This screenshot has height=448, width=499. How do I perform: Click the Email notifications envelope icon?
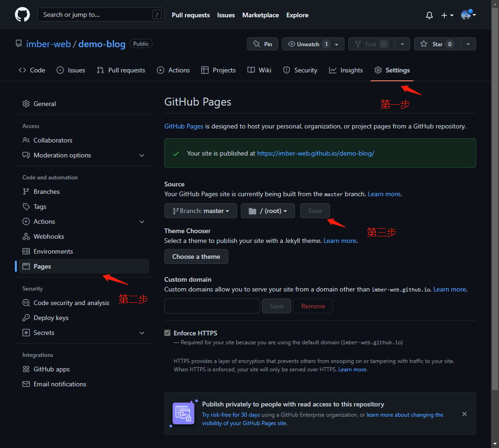26,384
